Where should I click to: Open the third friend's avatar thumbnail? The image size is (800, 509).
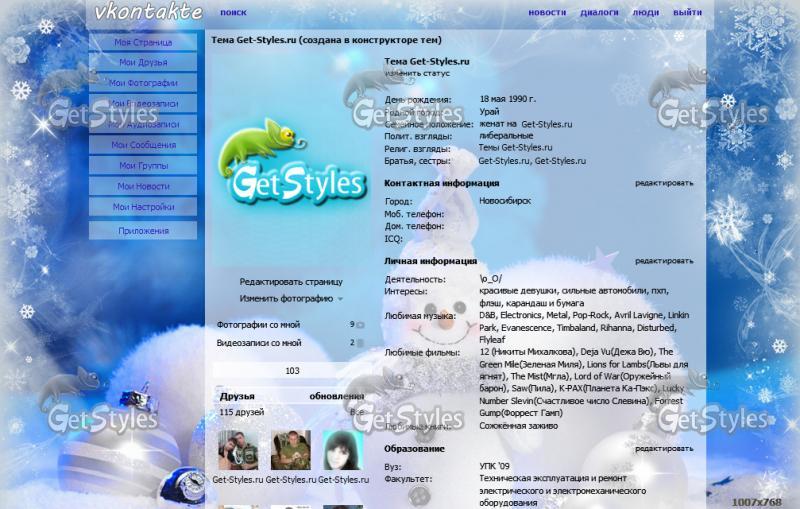pyautogui.click(x=342, y=450)
